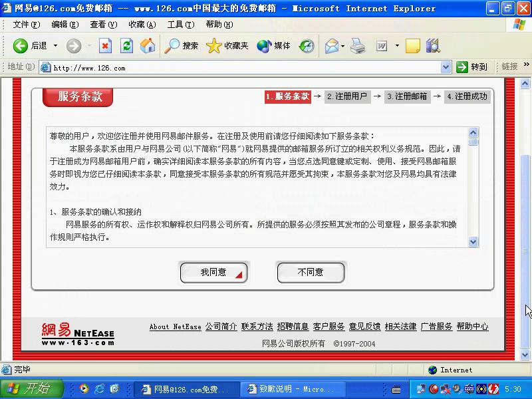Expand the address bar dropdown arrow

pyautogui.click(x=446, y=67)
